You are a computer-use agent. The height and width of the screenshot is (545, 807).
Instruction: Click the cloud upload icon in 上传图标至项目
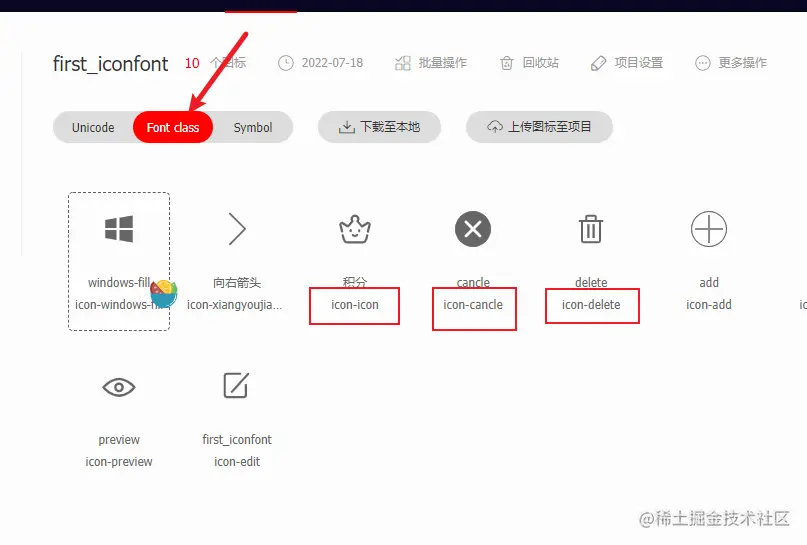pyautogui.click(x=495, y=127)
